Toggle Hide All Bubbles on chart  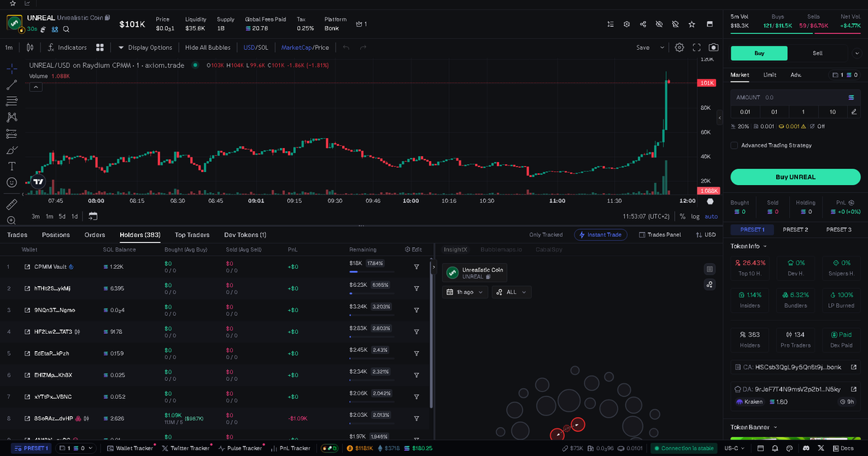[x=208, y=47]
